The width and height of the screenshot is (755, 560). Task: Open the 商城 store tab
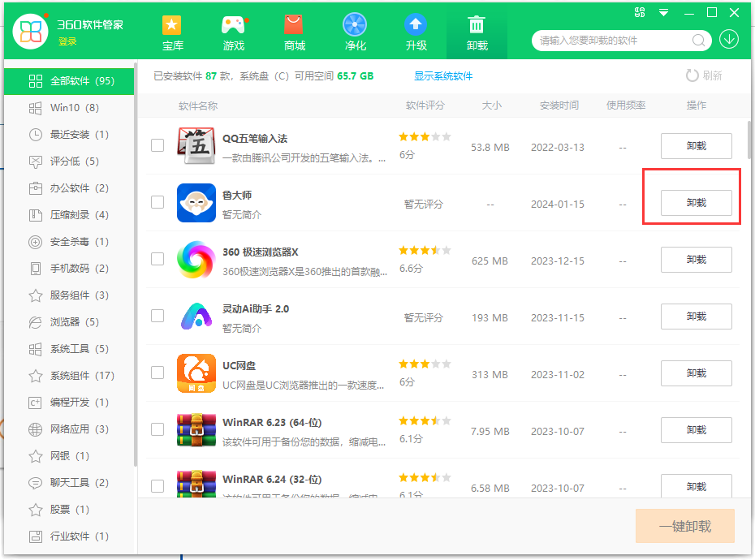tap(294, 32)
